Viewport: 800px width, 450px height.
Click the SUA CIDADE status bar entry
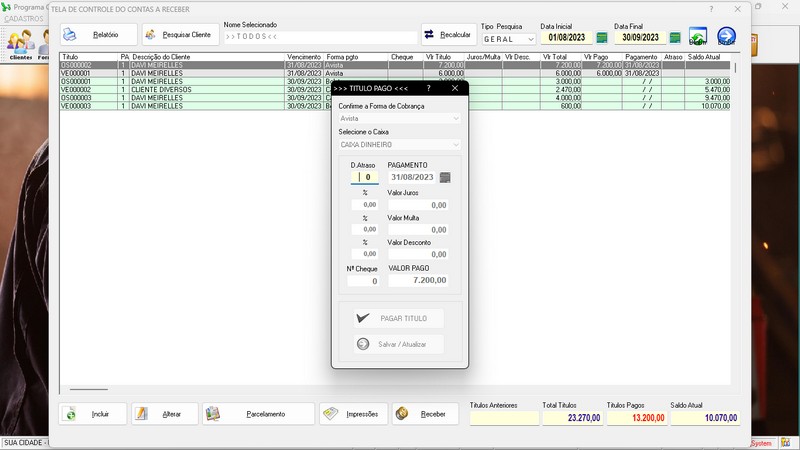coord(24,443)
